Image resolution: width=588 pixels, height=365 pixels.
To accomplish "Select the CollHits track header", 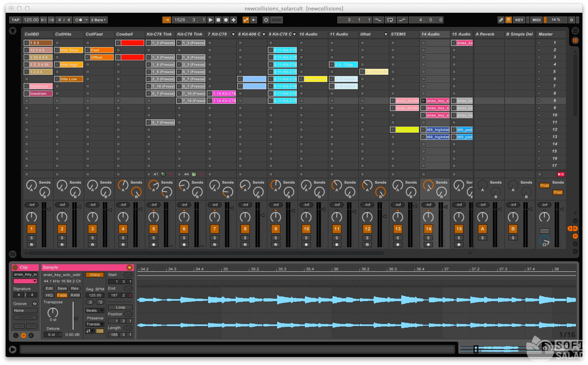I will coord(69,34).
